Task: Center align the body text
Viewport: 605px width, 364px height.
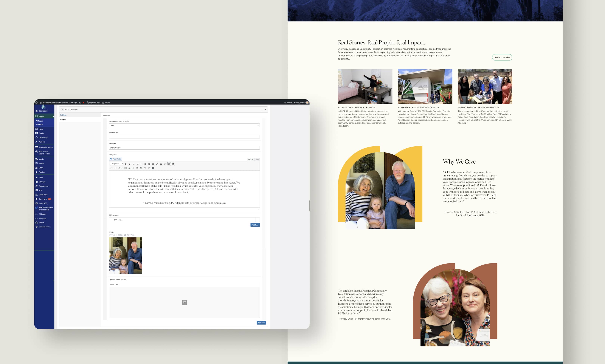Action: pyautogui.click(x=149, y=164)
